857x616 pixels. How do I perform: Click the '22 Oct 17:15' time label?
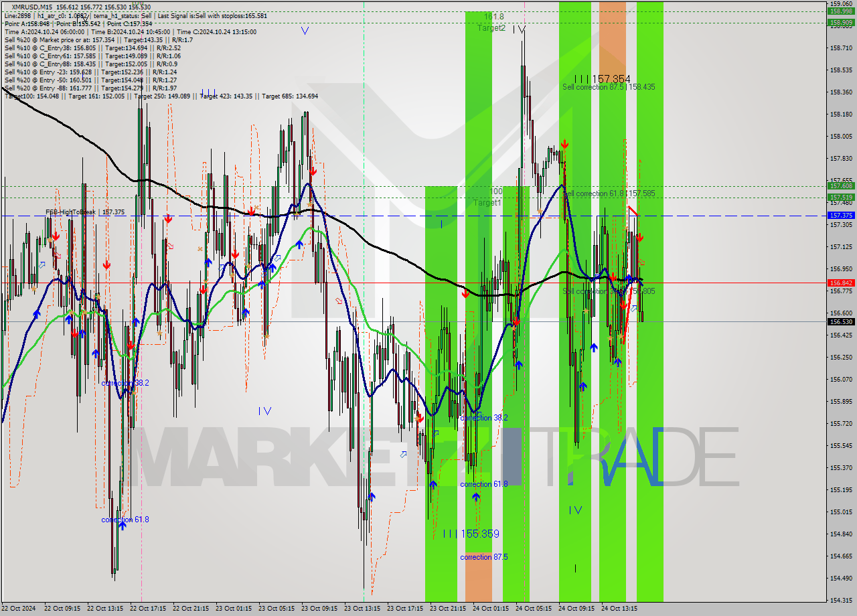click(x=148, y=609)
